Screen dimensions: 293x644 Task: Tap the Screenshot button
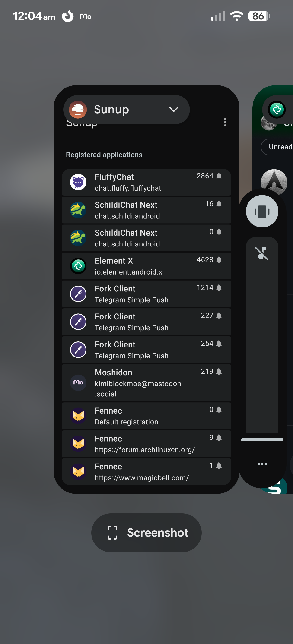click(x=146, y=533)
